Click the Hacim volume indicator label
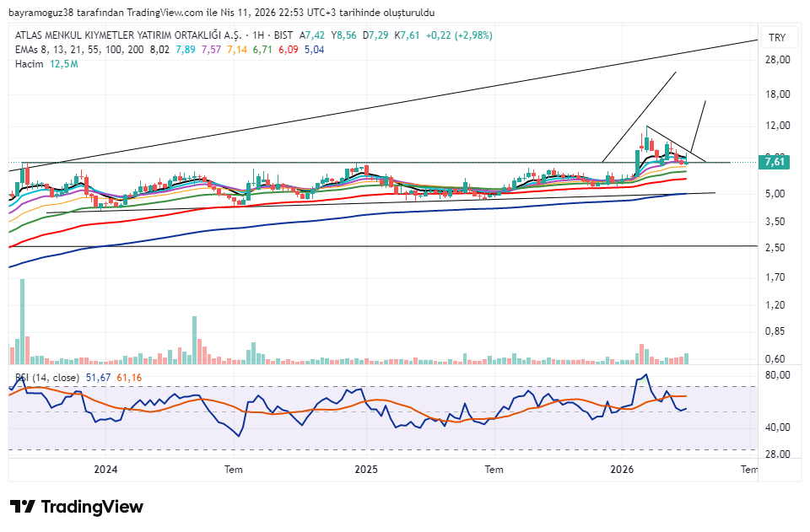 (29, 64)
